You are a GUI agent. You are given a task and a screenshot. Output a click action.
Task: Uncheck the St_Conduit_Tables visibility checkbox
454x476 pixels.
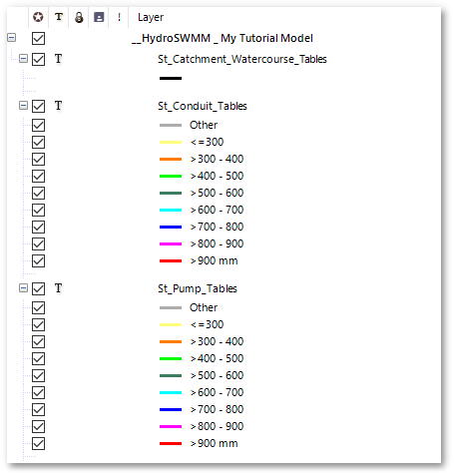pyautogui.click(x=38, y=107)
